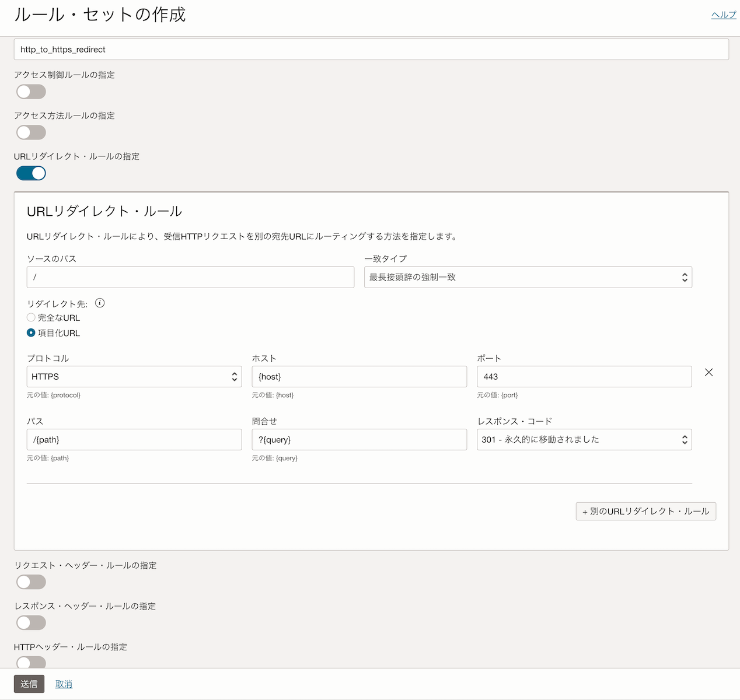Image resolution: width=740 pixels, height=700 pixels.
Task: Click the 元の値: {host} hint text
Action: click(273, 395)
